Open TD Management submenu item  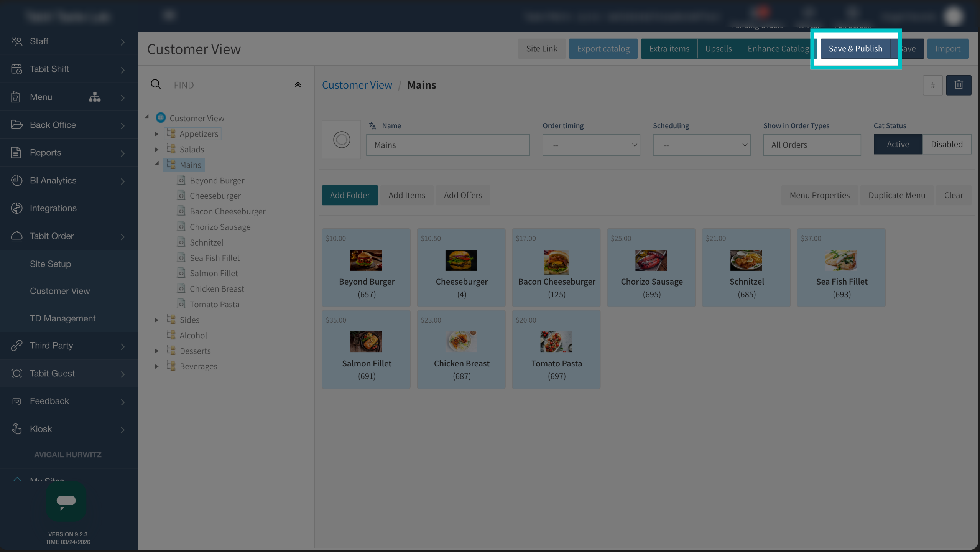coord(62,318)
